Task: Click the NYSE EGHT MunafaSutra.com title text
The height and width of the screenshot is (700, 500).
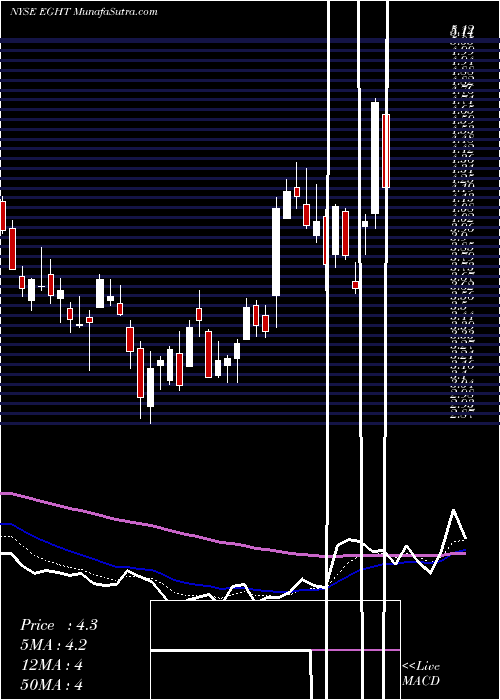Action: click(83, 12)
